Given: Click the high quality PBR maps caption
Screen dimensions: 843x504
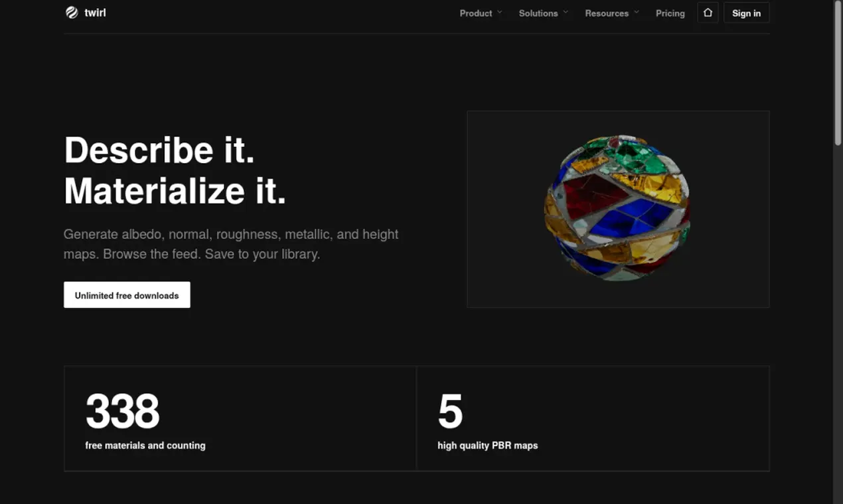Looking at the screenshot, I should click(x=488, y=446).
